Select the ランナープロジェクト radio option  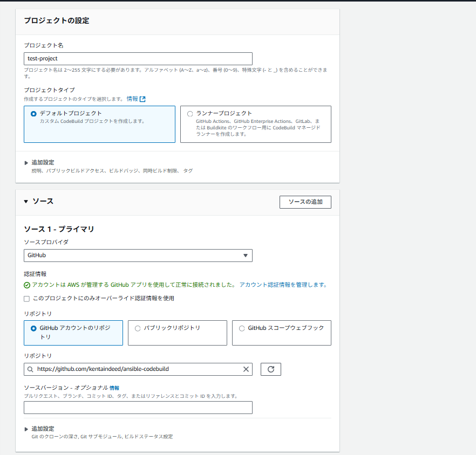coord(189,114)
